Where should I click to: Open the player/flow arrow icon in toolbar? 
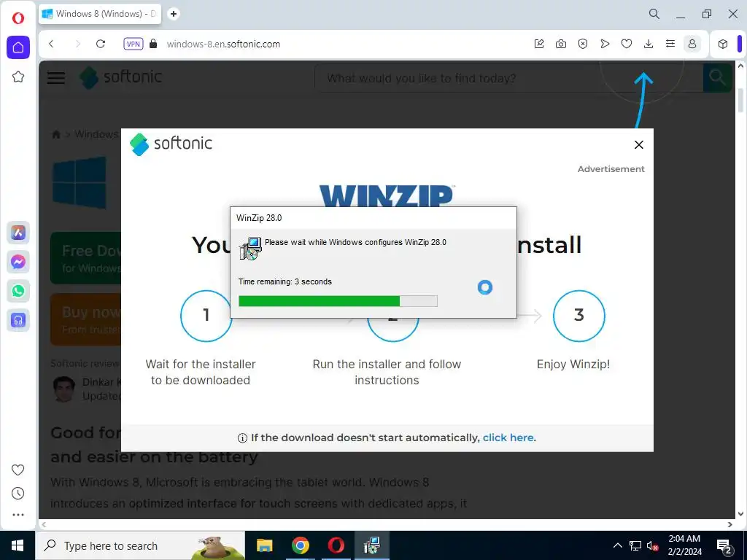pyautogui.click(x=605, y=44)
